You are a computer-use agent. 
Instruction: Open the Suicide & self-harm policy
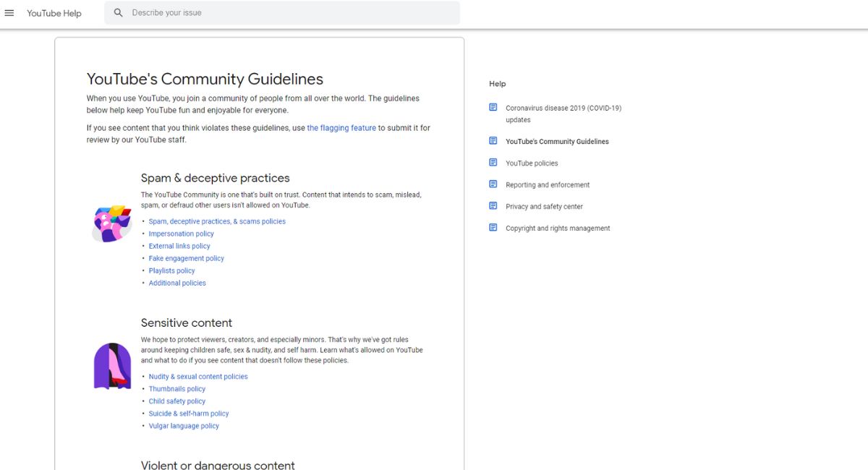coord(189,414)
